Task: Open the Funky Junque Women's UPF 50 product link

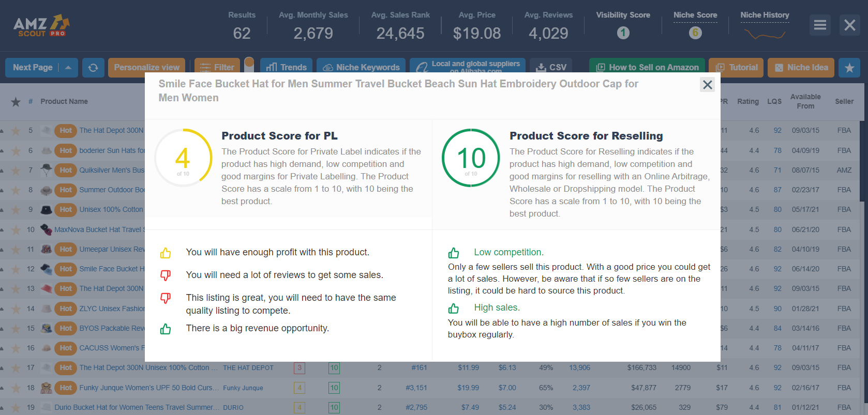Action: pyautogui.click(x=148, y=388)
